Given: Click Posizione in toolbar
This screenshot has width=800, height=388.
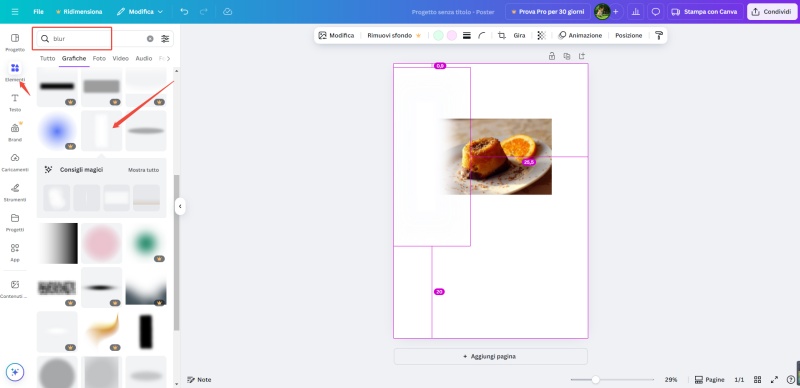Looking at the screenshot, I should pyautogui.click(x=629, y=35).
